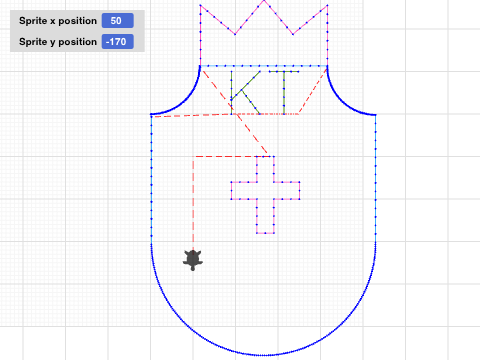This screenshot has height=360, width=480.
Task: Click the Sprite x position value 50
Action: click(118, 21)
